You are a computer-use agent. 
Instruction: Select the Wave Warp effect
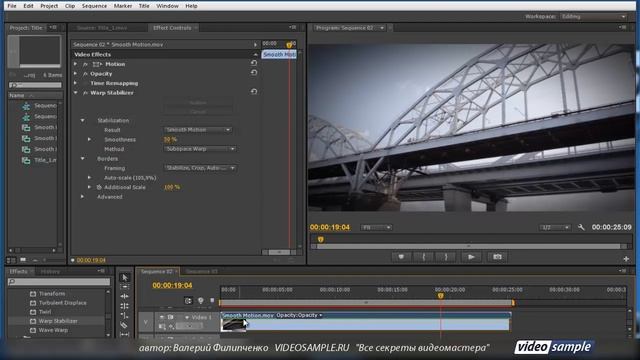tap(53, 330)
